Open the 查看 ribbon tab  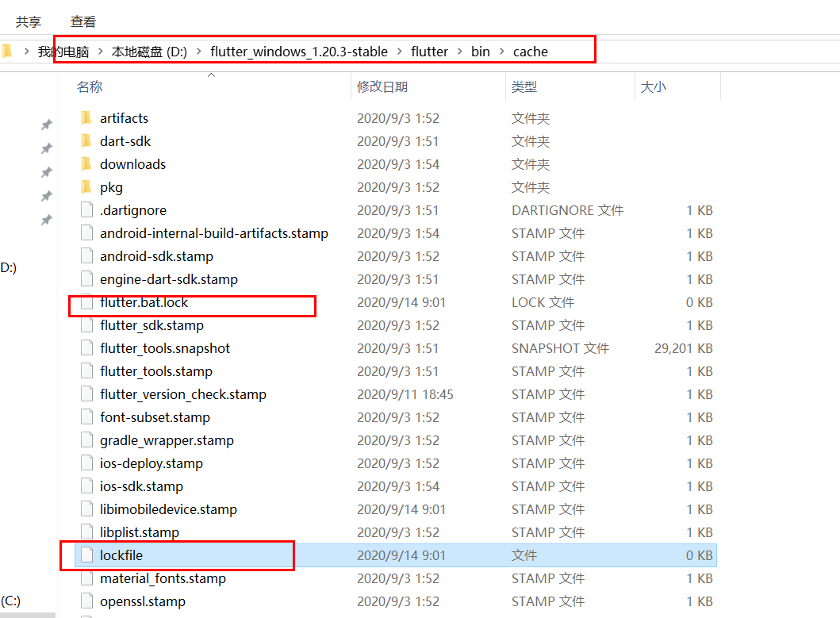tap(83, 22)
